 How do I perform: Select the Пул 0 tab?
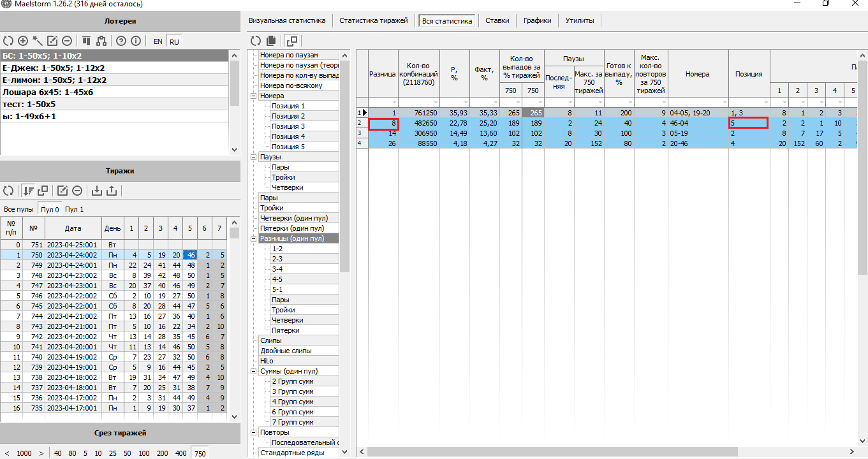pos(50,209)
